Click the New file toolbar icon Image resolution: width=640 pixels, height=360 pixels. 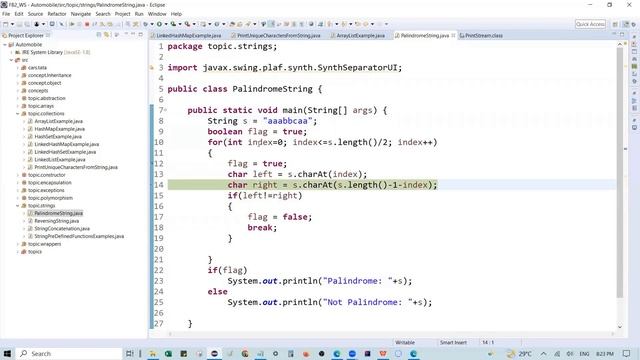coord(6,24)
